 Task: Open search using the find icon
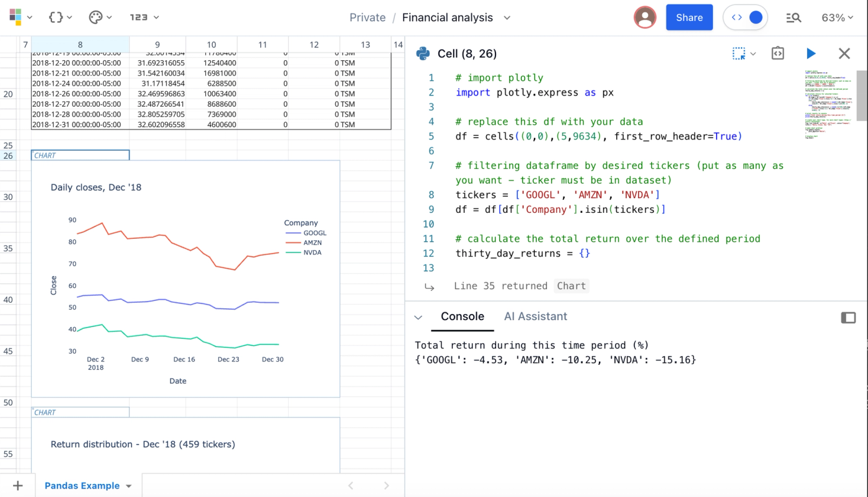(794, 17)
